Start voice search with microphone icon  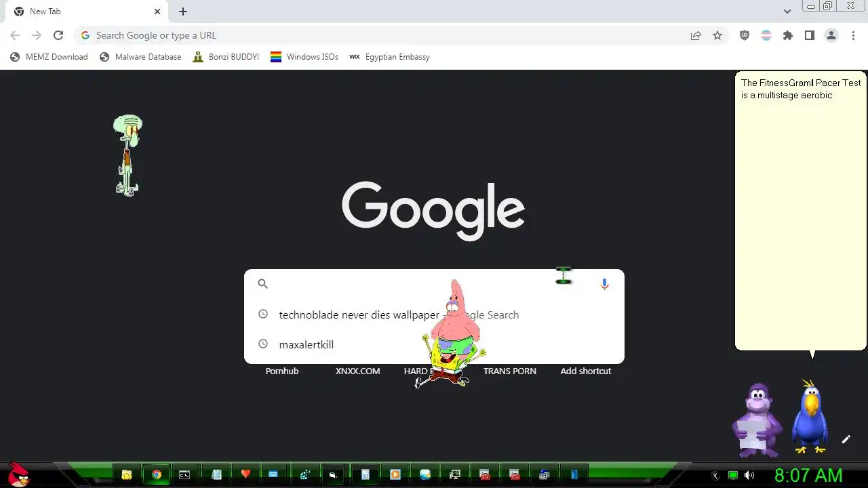(x=604, y=284)
